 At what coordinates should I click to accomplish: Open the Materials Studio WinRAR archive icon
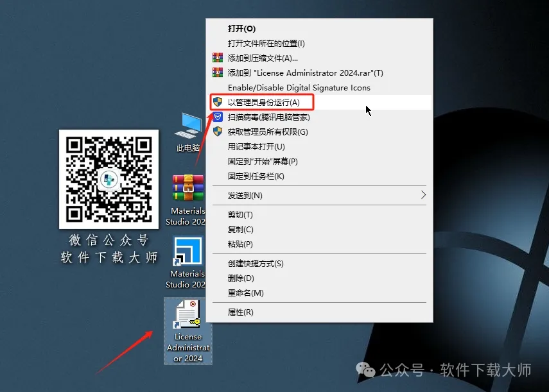pos(187,187)
